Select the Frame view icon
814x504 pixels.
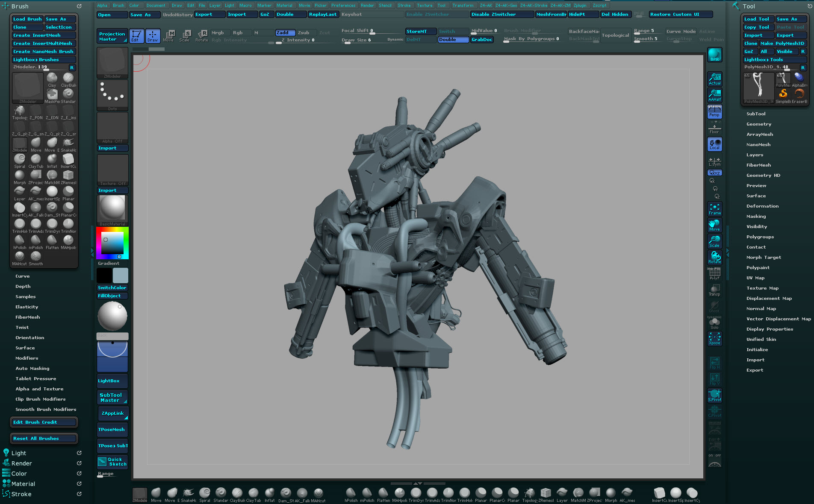tap(714, 209)
